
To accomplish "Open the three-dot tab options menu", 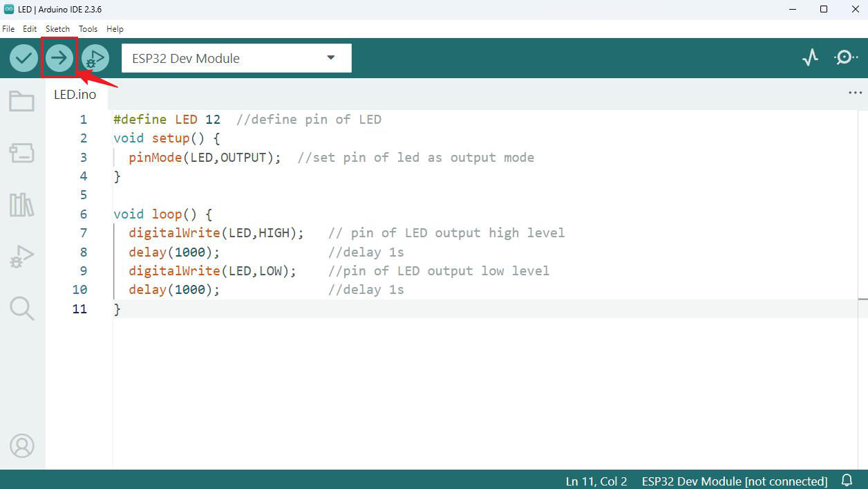I will pyautogui.click(x=855, y=93).
